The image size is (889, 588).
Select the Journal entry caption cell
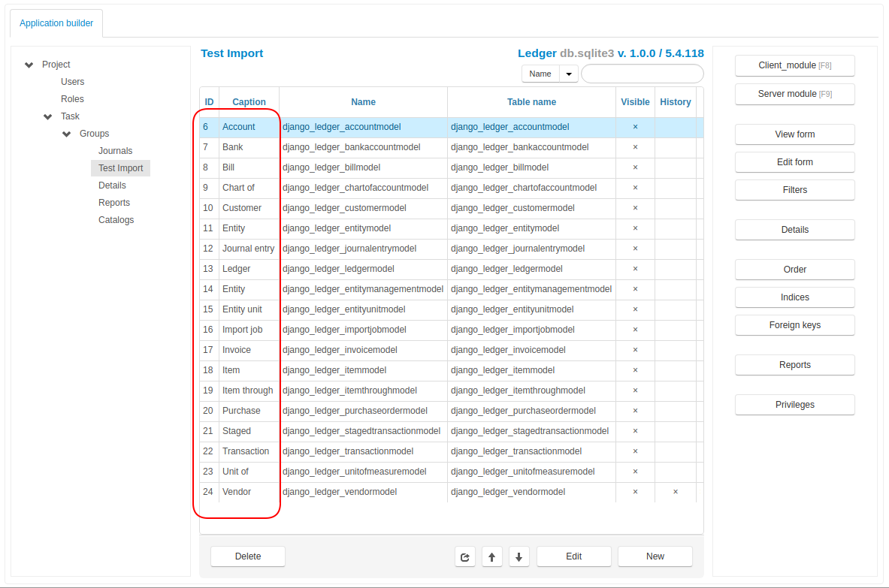[249, 249]
